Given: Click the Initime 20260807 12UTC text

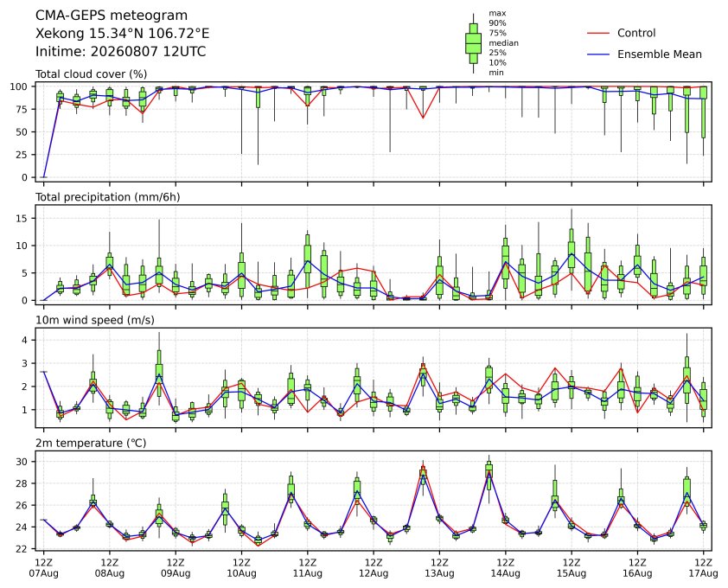Looking at the screenshot, I should pos(121,51).
